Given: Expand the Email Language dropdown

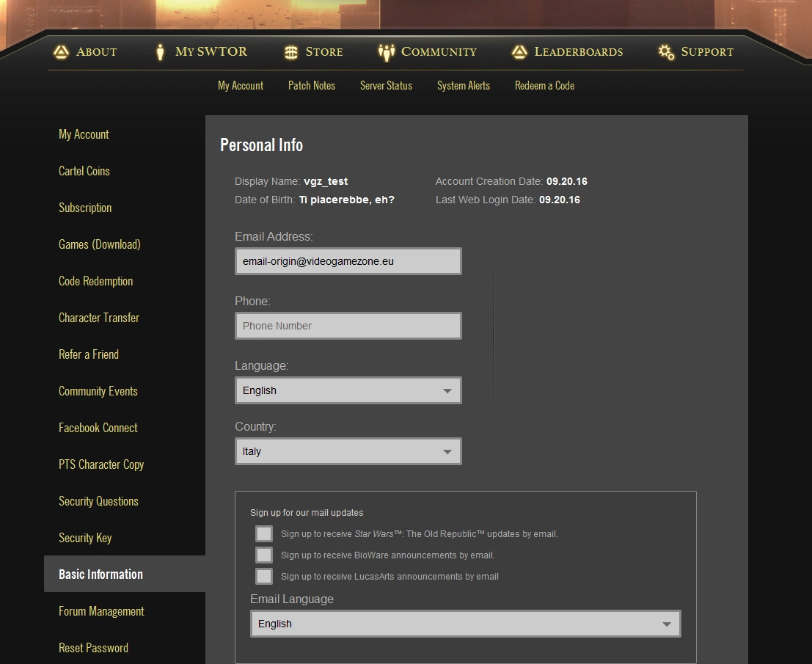Looking at the screenshot, I should pos(466,624).
